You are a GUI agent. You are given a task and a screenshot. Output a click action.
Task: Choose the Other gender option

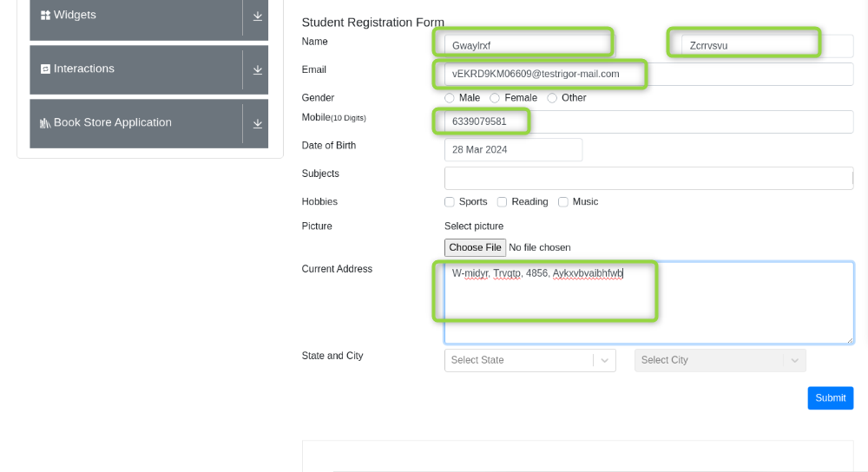coord(552,98)
